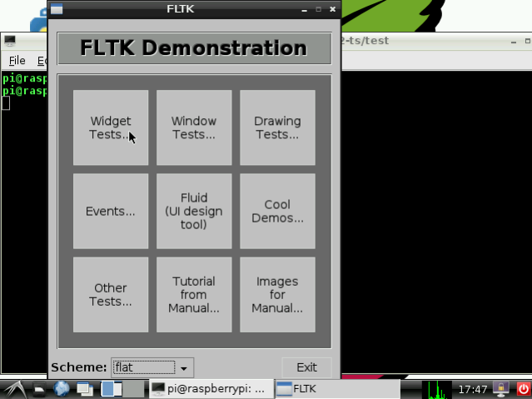Click the FLTK Demonstration title banner
Viewport: 532px width, 399px height.
(194, 48)
